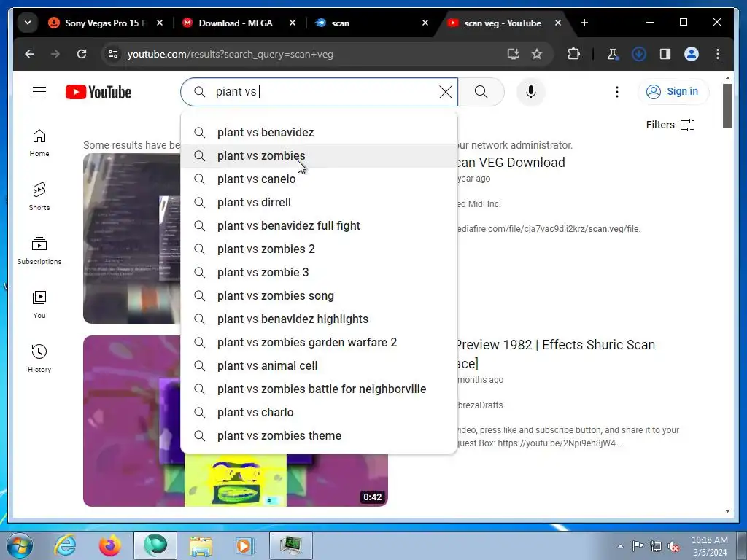This screenshot has width=747, height=560.
Task: Click the install app icon in address bar
Action: (513, 54)
